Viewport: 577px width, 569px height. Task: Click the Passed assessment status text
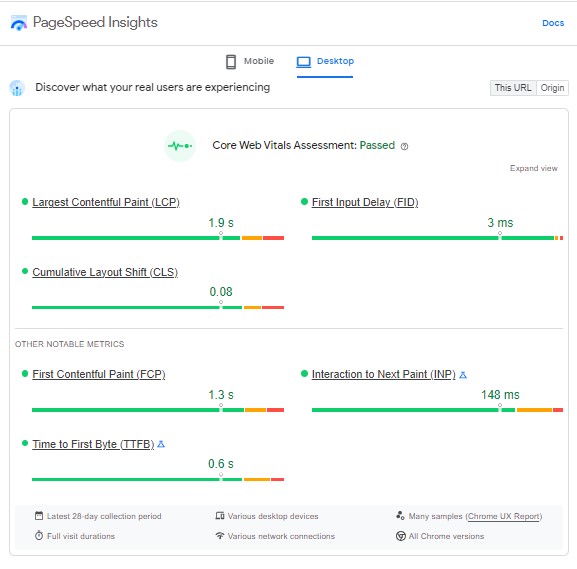click(x=377, y=145)
